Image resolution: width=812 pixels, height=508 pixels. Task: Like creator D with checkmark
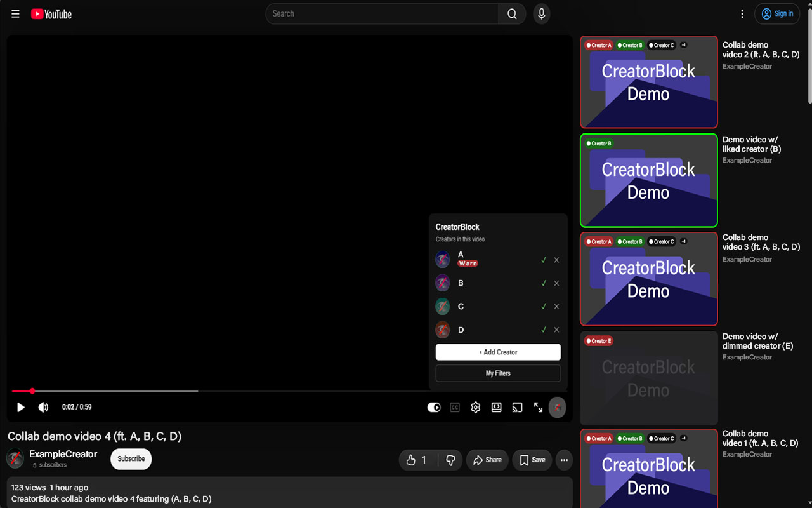click(544, 330)
